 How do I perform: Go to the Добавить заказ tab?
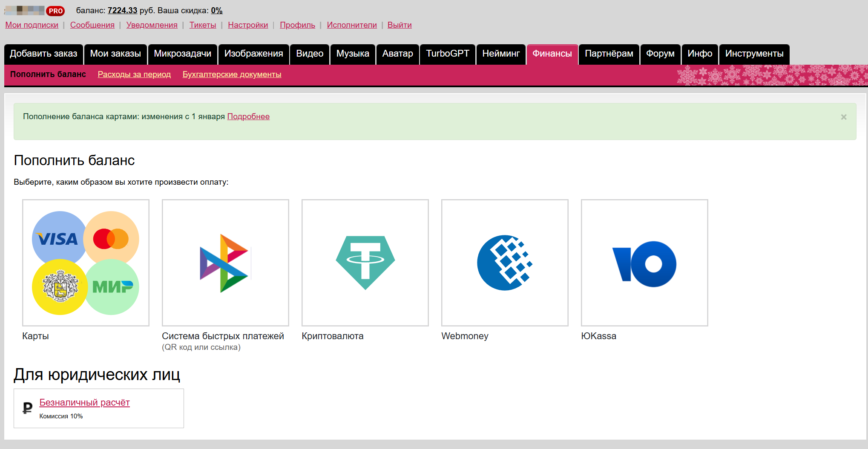(43, 54)
